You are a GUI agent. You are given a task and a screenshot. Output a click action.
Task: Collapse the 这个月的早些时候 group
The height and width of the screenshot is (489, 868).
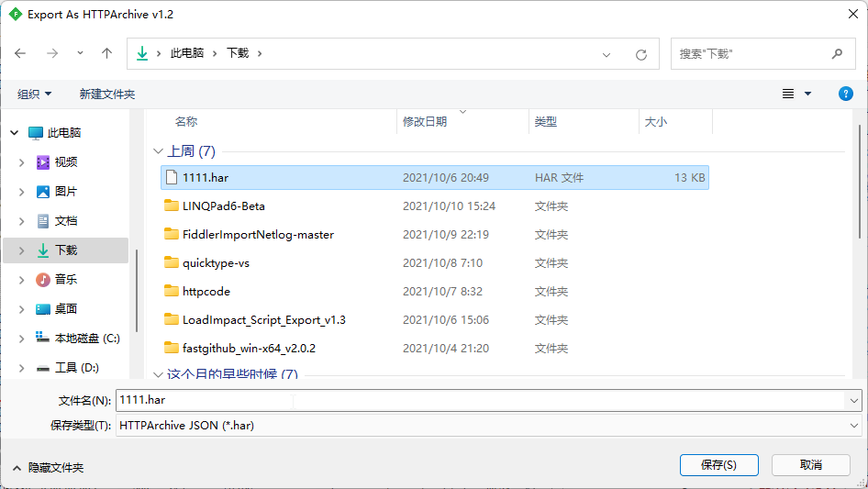click(x=158, y=375)
